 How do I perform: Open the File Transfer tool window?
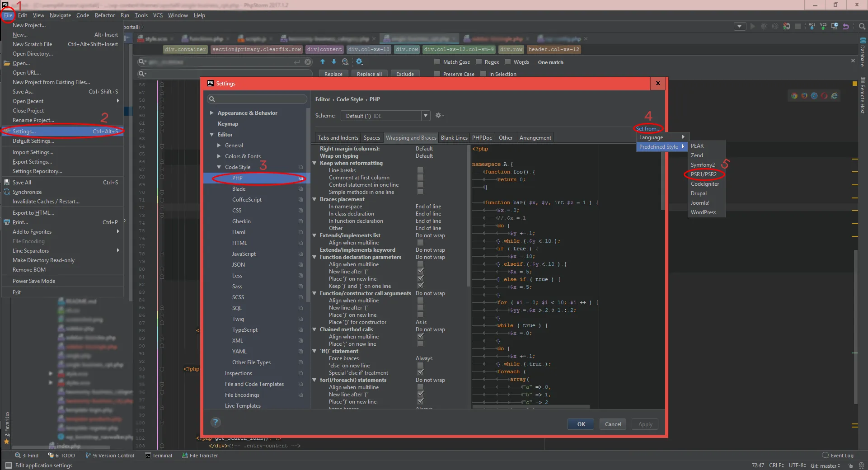(200, 456)
